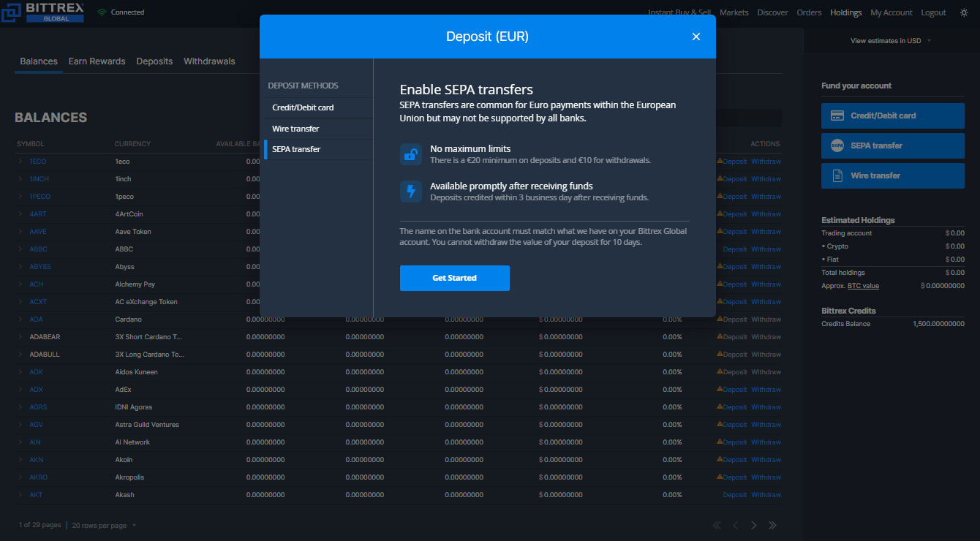Click the lightning icon beside Available promptly
The width and height of the screenshot is (980, 541).
tap(411, 192)
